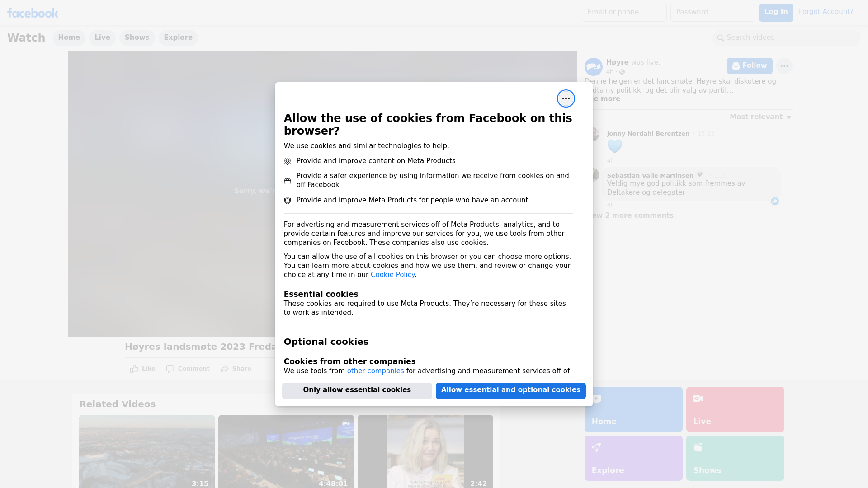The image size is (868, 488).
Task: Click Forgot Account? link
Action: click(x=826, y=12)
